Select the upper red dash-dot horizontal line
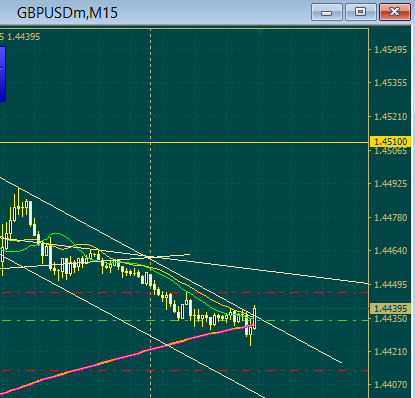 184,292
